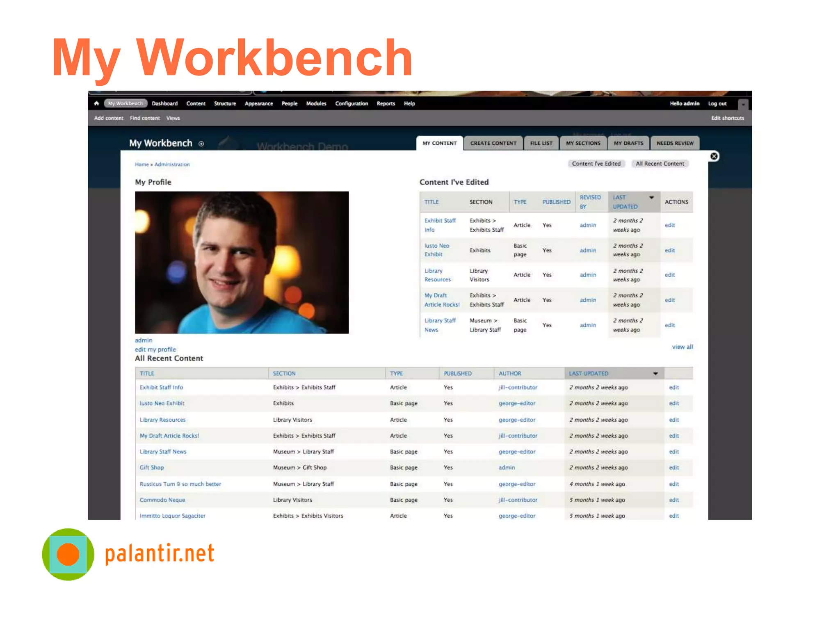840x630 pixels.
Task: Click the view all link
Action: [x=682, y=347]
